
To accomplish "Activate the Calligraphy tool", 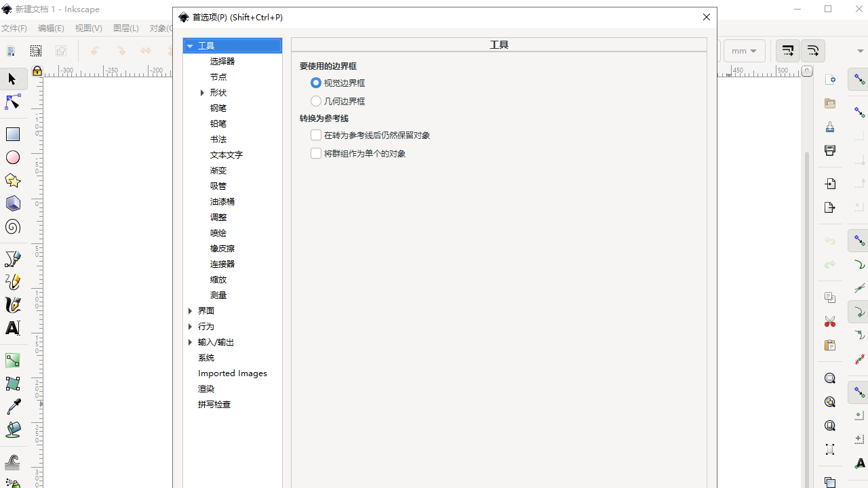I will (x=12, y=304).
